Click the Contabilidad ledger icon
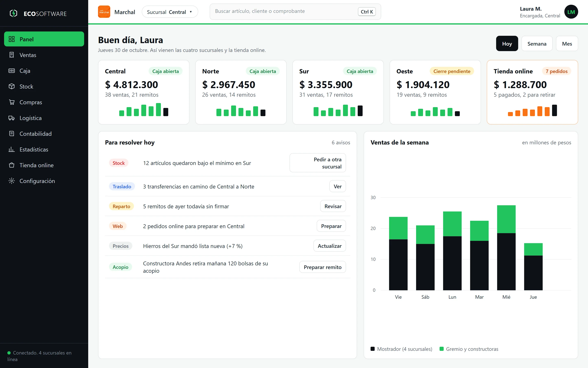The width and height of the screenshot is (588, 368). [x=12, y=134]
